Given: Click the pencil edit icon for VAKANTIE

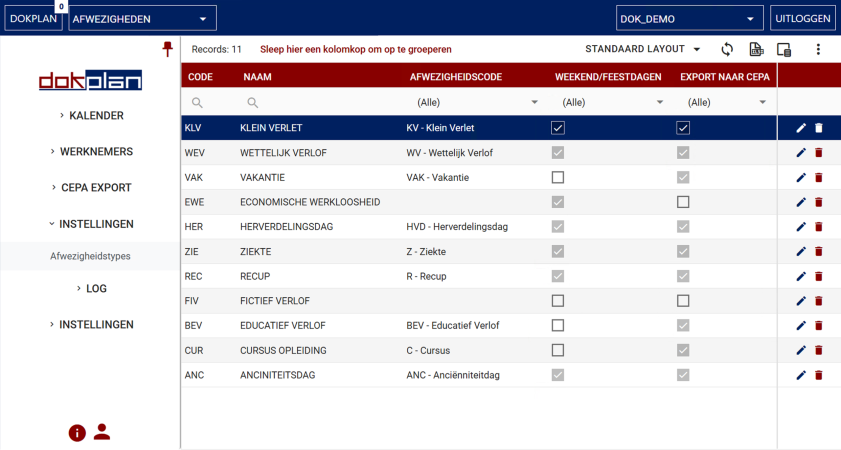Looking at the screenshot, I should pyautogui.click(x=801, y=177).
